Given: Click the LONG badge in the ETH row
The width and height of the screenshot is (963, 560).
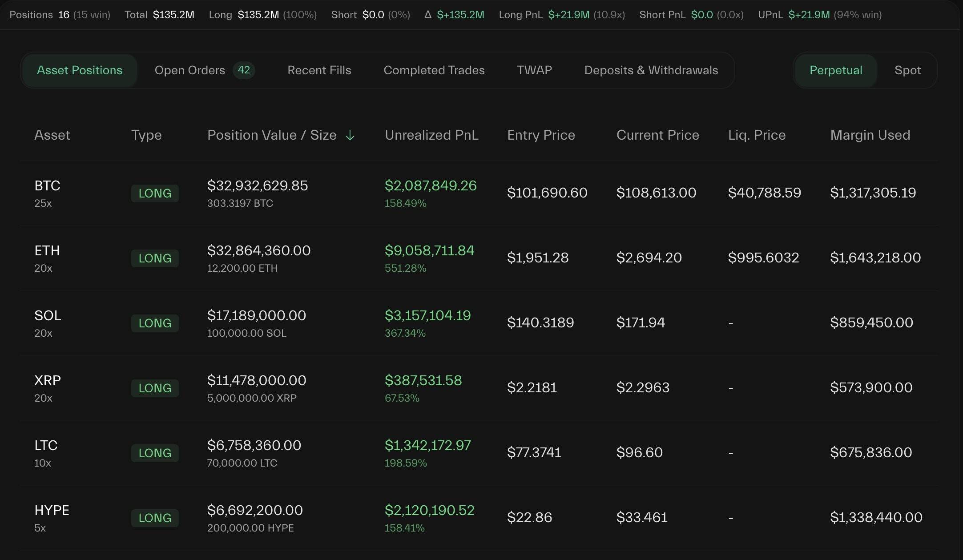Looking at the screenshot, I should [155, 258].
